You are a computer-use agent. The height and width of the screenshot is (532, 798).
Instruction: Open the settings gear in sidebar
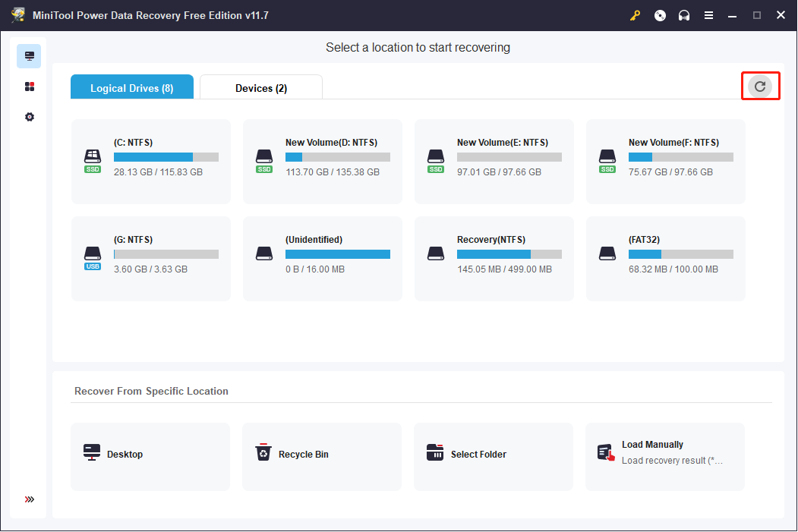[x=30, y=117]
